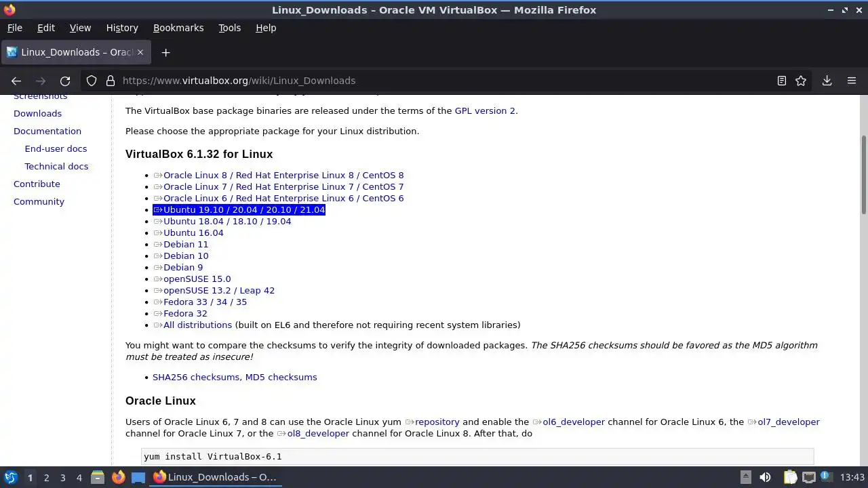Toggle reader view icon
This screenshot has width=868, height=488.
click(x=782, y=81)
